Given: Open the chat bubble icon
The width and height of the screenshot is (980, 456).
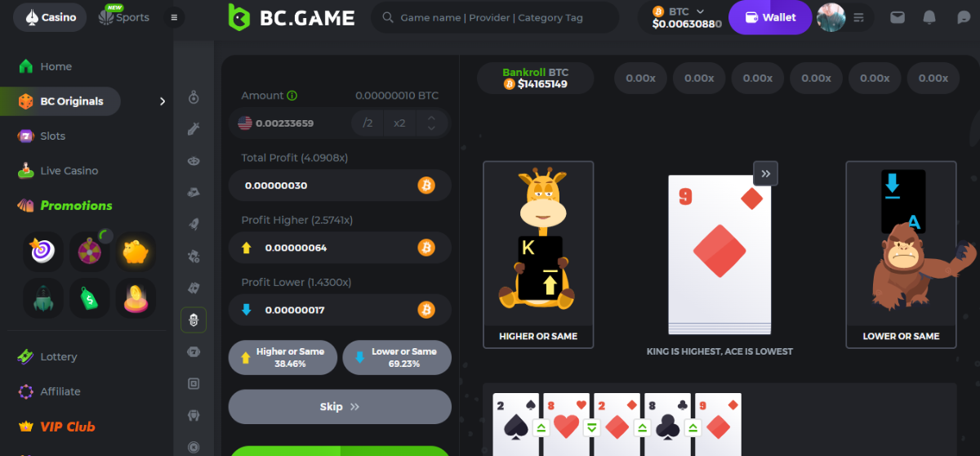Looking at the screenshot, I should [964, 17].
